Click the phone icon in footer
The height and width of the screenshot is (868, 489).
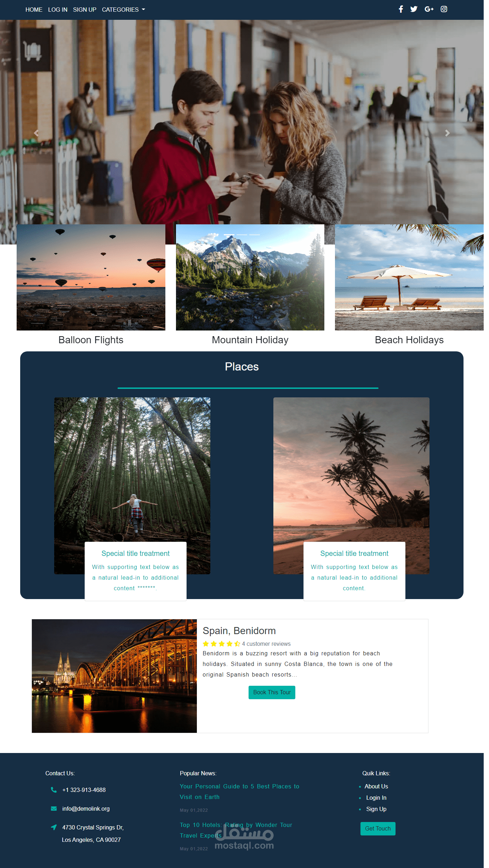click(54, 790)
